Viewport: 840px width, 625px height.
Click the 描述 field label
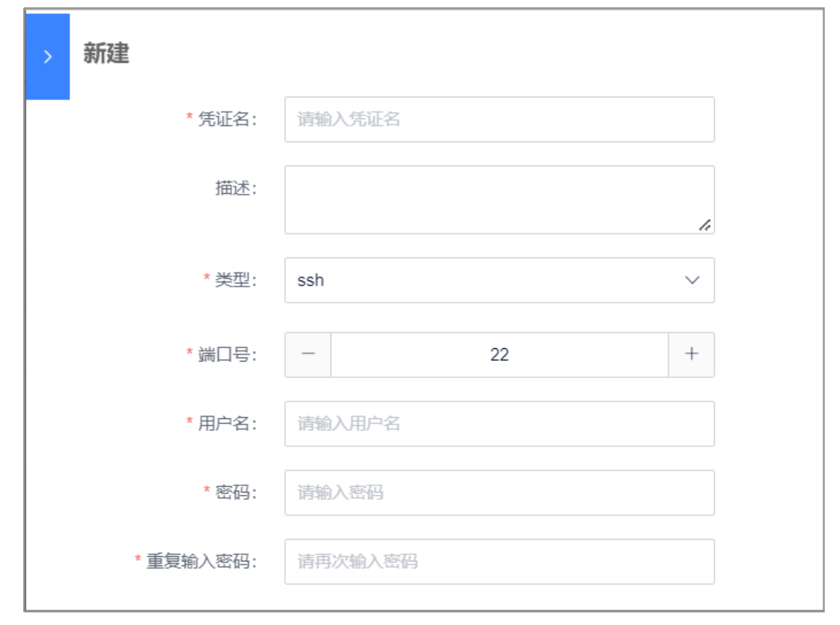point(236,188)
